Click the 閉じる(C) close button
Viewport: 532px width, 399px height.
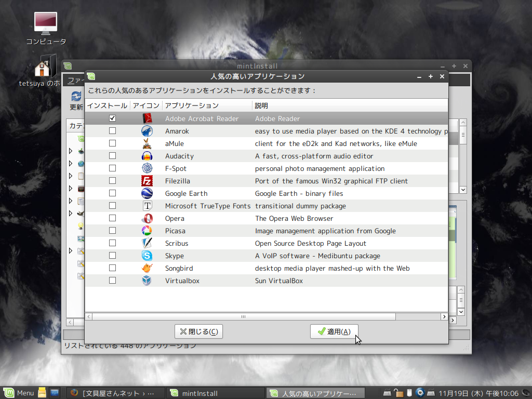(198, 331)
